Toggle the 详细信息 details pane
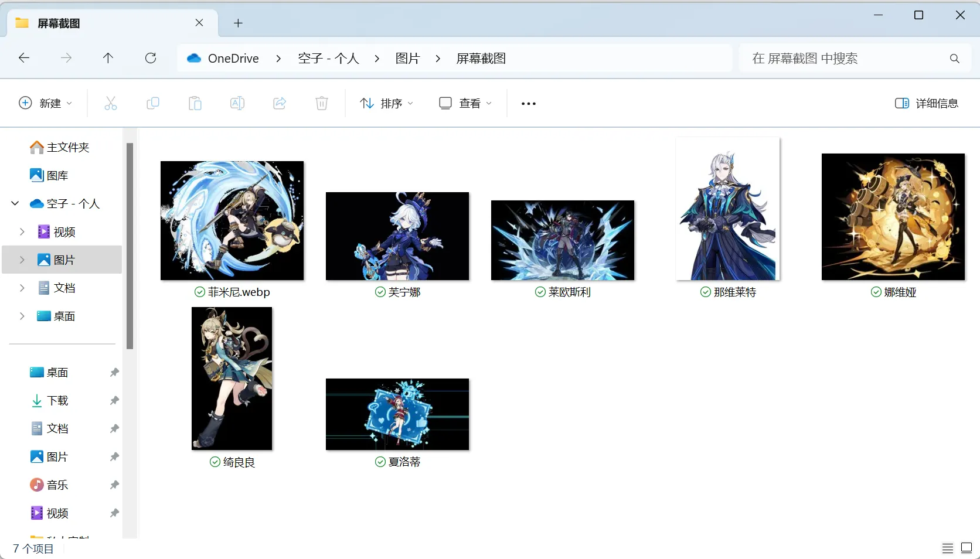Viewport: 980px width, 559px height. pyautogui.click(x=926, y=104)
